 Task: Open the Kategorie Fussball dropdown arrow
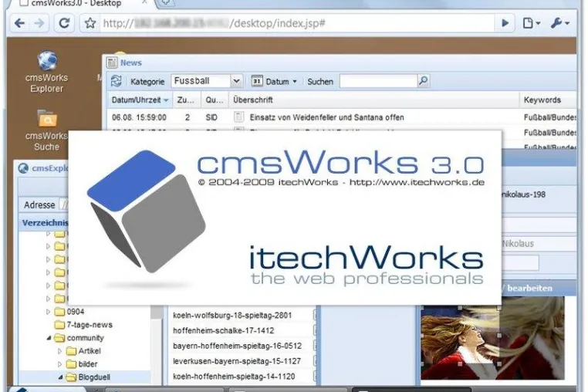tap(236, 81)
